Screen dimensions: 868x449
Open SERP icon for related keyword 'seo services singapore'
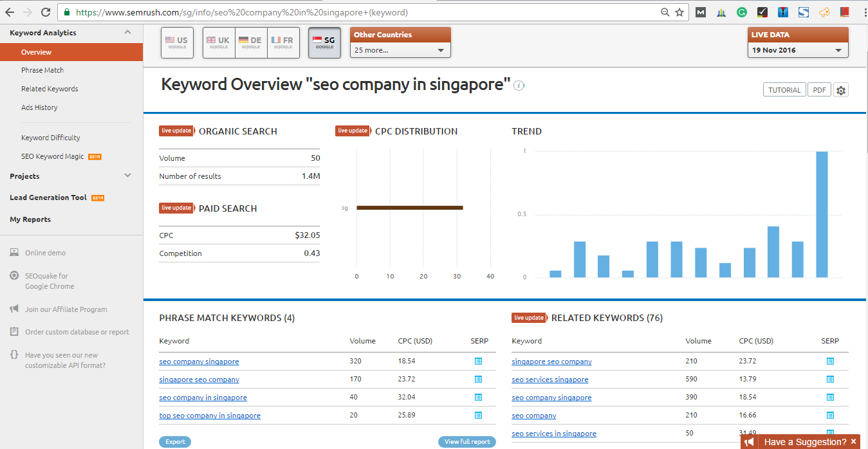[x=830, y=380]
